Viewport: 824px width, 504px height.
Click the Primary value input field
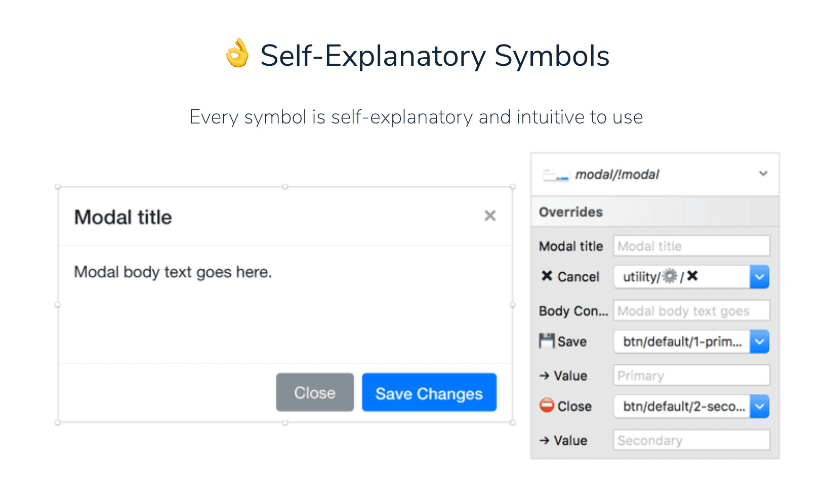[x=691, y=375]
